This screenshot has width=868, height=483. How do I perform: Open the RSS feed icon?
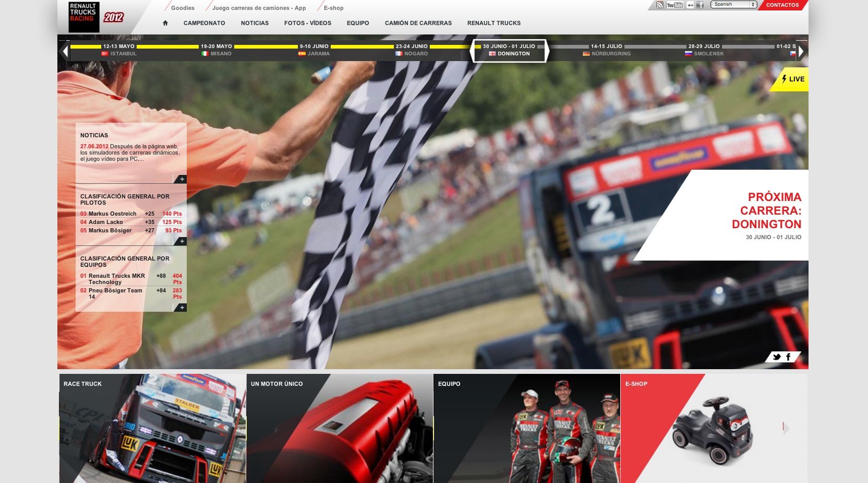[660, 5]
